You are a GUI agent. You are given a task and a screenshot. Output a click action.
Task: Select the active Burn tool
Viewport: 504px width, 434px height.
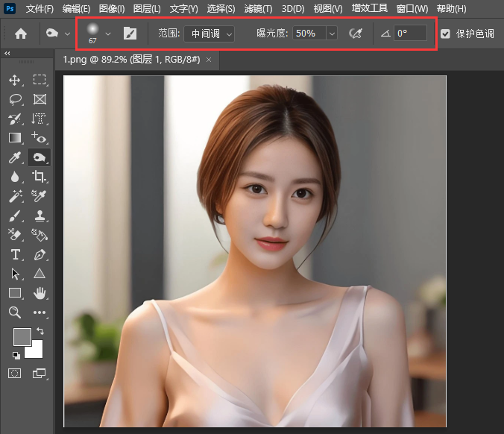pos(40,157)
